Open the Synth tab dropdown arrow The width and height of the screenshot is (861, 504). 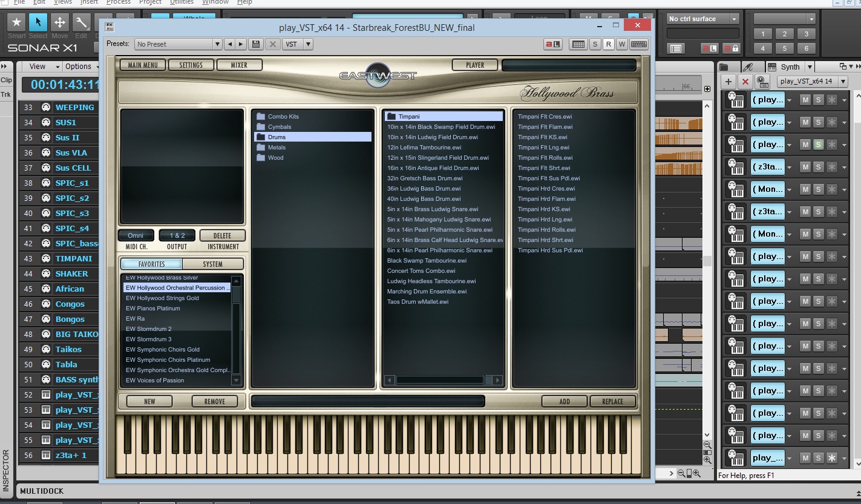tap(810, 67)
